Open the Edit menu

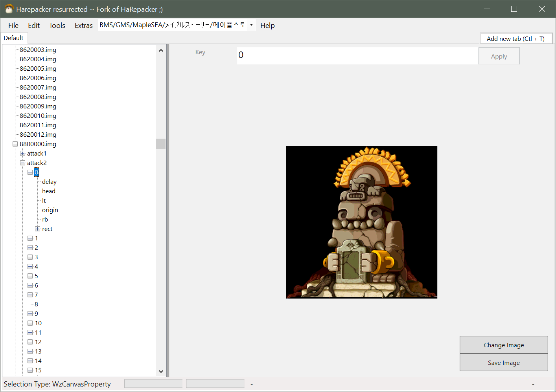tap(34, 26)
